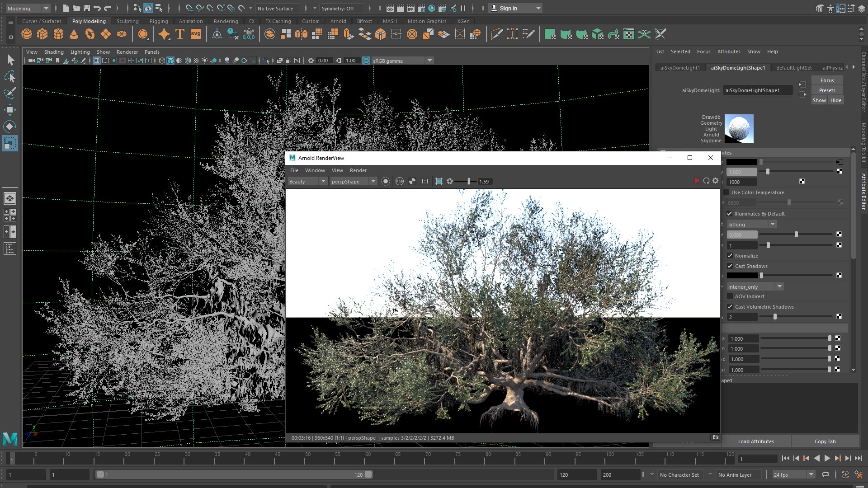
Task: Create a polygon cylinder from the shelf
Action: (58, 34)
